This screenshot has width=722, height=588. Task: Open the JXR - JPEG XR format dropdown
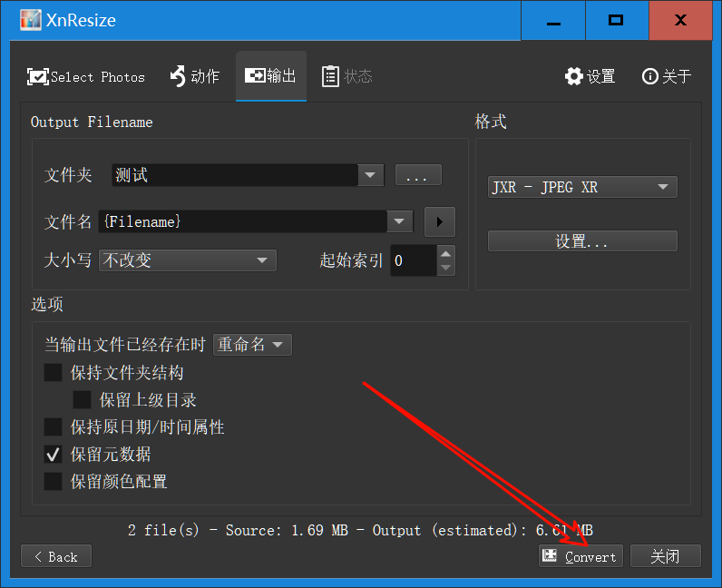(x=582, y=187)
